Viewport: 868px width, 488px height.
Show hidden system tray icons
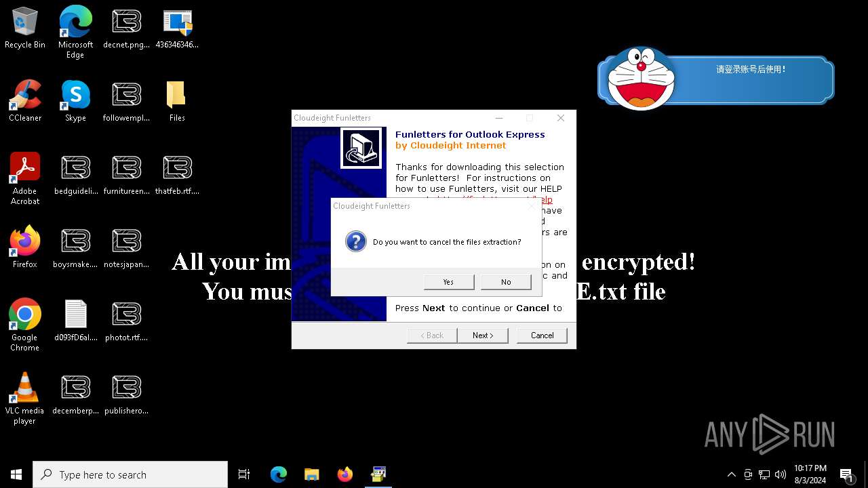(x=731, y=474)
